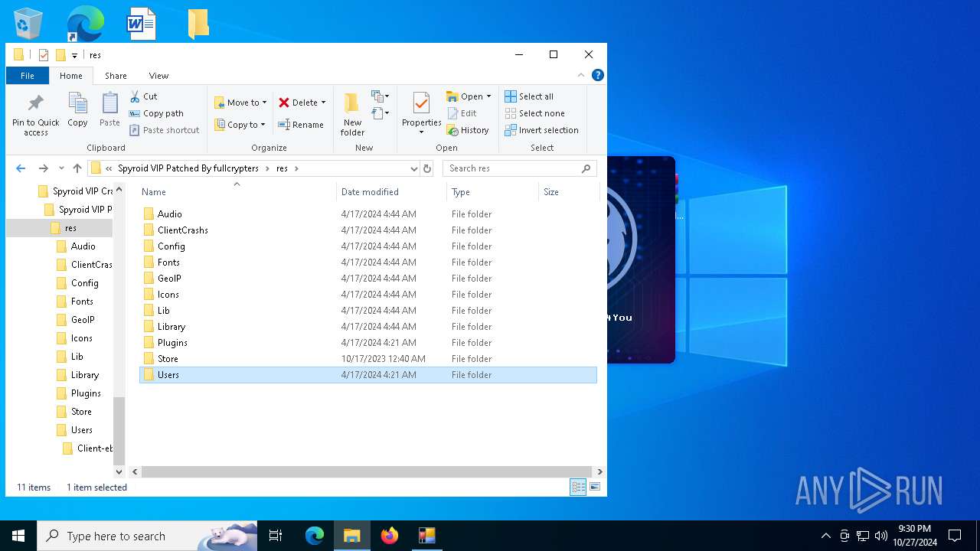980x551 pixels.
Task: Open recent locations dropdown
Action: click(61, 168)
